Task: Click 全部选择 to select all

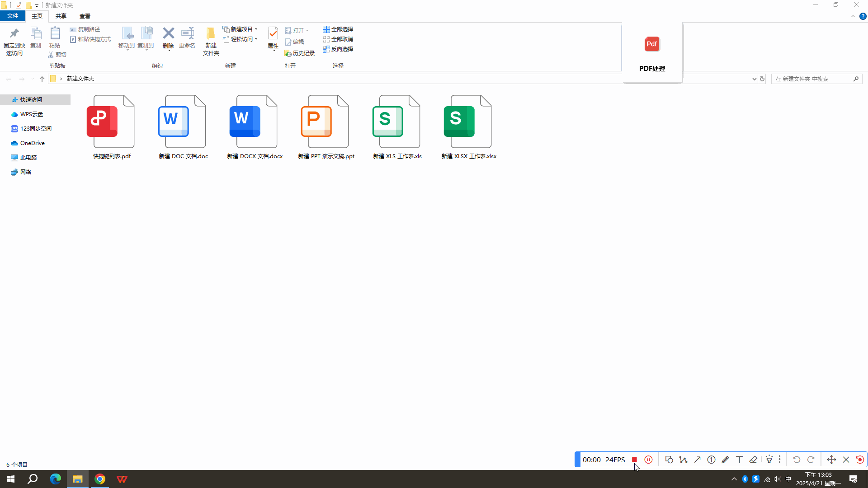Action: pos(338,29)
